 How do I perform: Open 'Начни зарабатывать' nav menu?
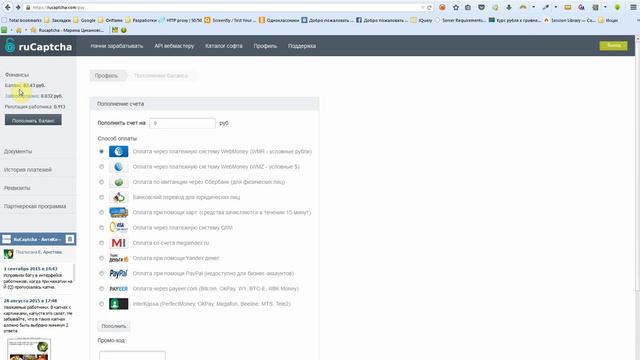click(x=117, y=46)
